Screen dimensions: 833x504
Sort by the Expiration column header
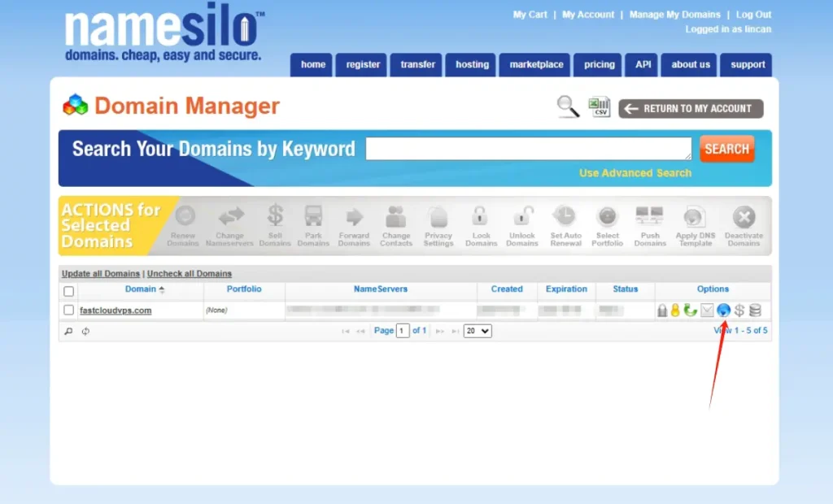pos(566,289)
